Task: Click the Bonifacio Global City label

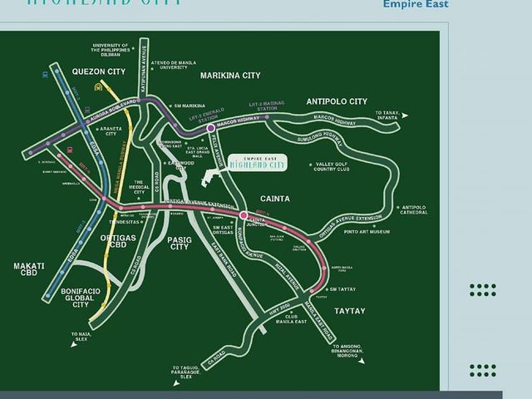Action: point(81,298)
